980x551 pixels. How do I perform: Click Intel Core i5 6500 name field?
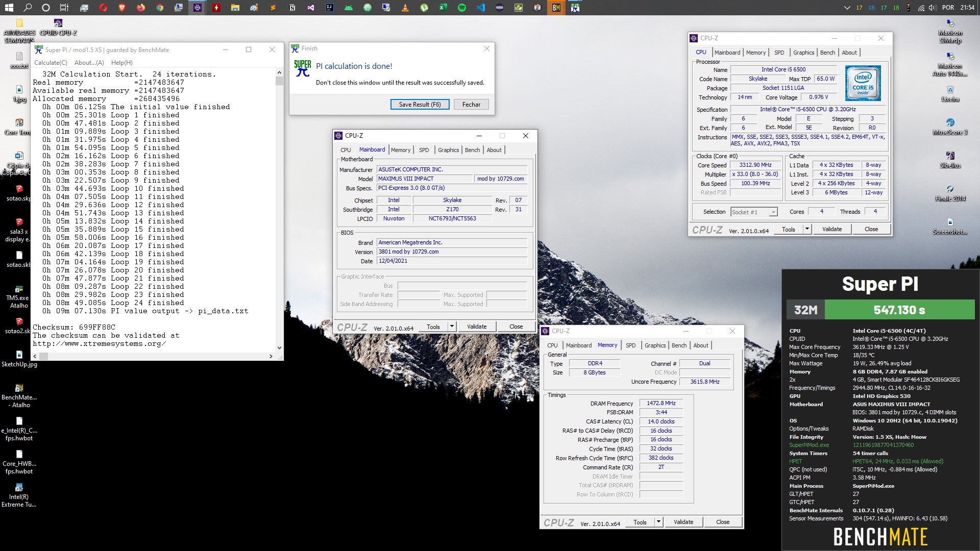(x=783, y=69)
